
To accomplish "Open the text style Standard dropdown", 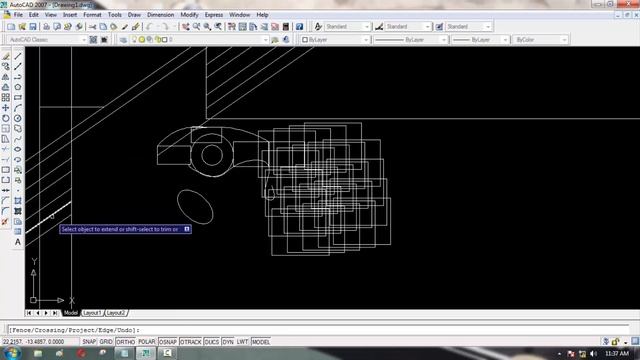I will [367, 27].
